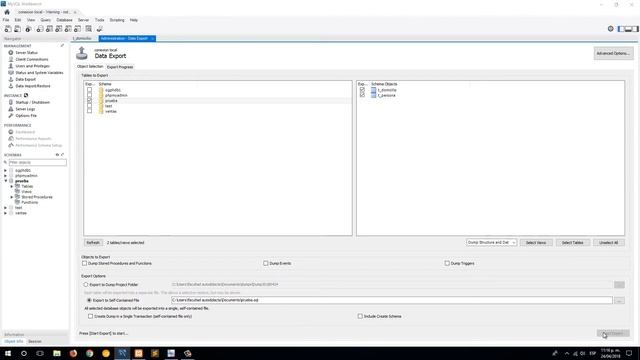Screen dimensions: 640x360
Task: Open Data Import/Restore
Action: pos(33,86)
